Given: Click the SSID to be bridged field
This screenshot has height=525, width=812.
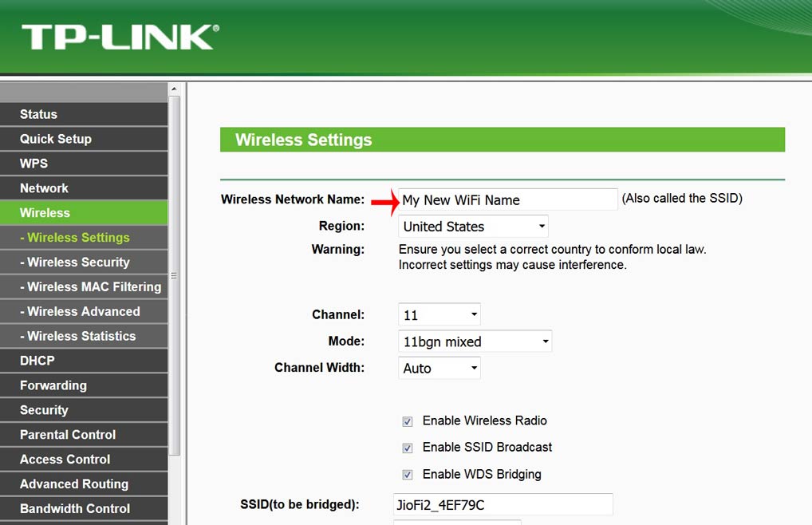Looking at the screenshot, I should (x=503, y=505).
